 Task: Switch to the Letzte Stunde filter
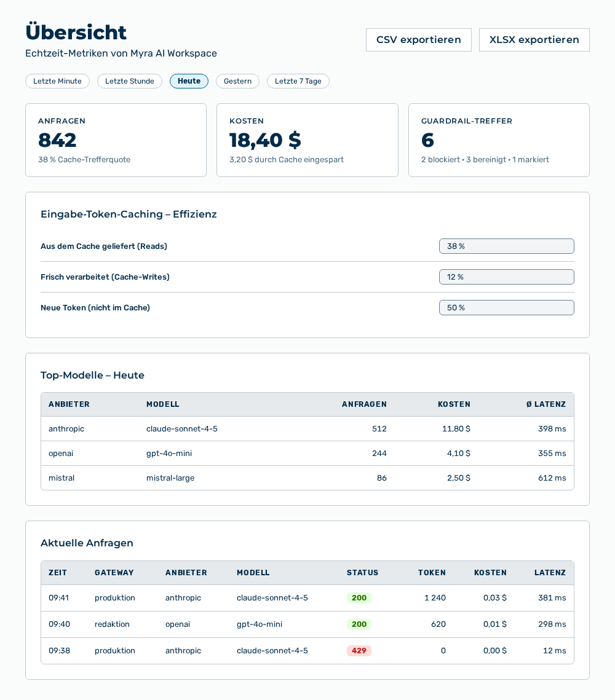(x=130, y=81)
